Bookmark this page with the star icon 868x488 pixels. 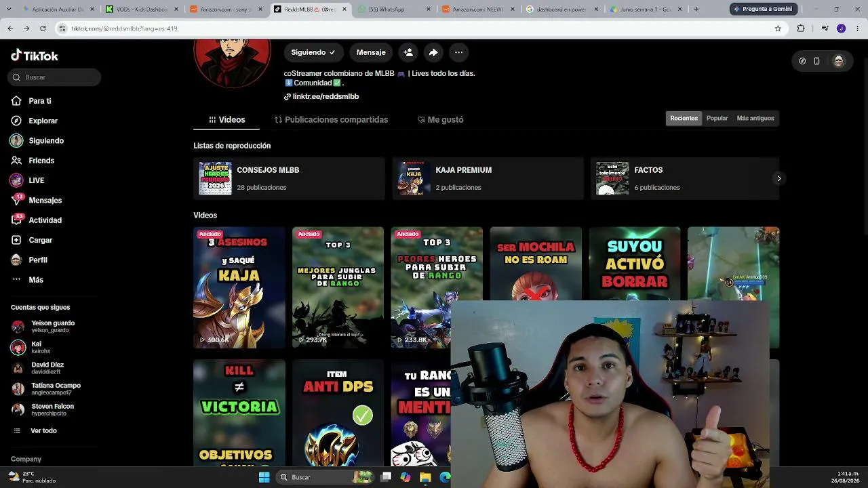pyautogui.click(x=778, y=28)
